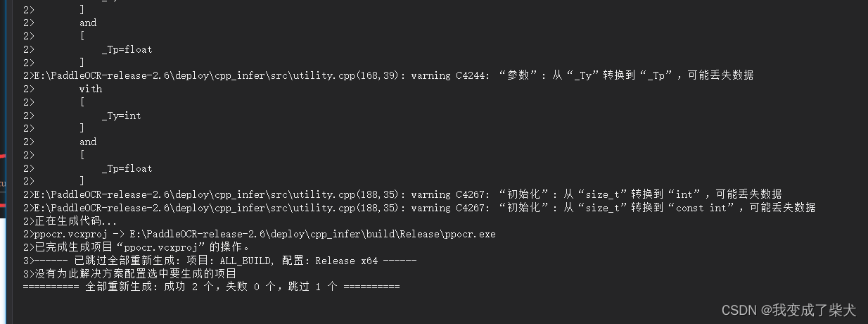Image resolution: width=868 pixels, height=324 pixels.
Task: Click the bottom "_Tp=float" line
Action: pyautogui.click(x=127, y=168)
